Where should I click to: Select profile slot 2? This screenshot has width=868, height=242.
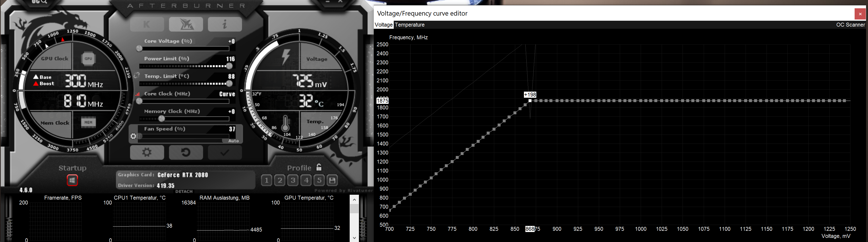click(x=280, y=180)
